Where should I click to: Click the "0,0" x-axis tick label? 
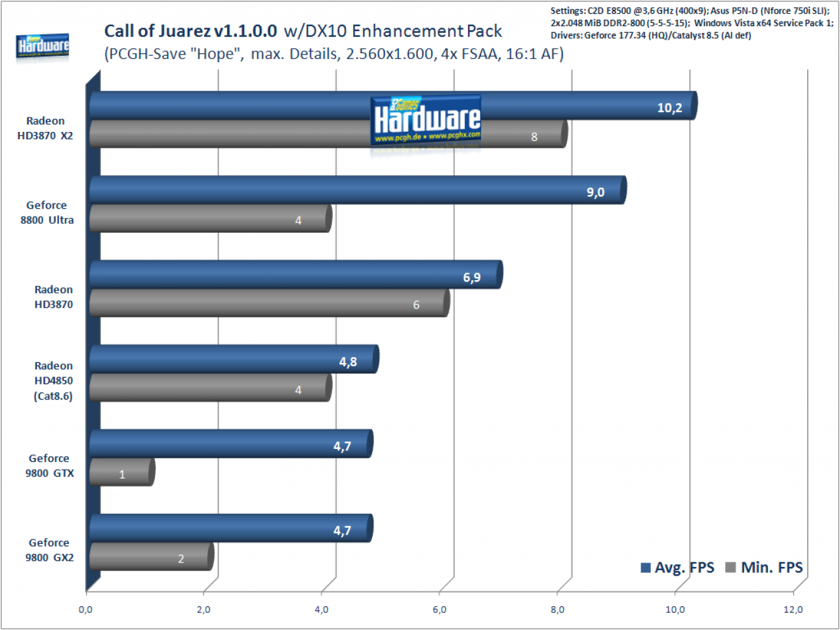tap(86, 610)
